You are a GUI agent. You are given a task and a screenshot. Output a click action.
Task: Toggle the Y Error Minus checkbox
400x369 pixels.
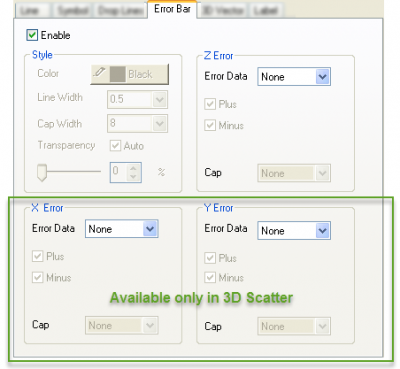click(x=210, y=277)
